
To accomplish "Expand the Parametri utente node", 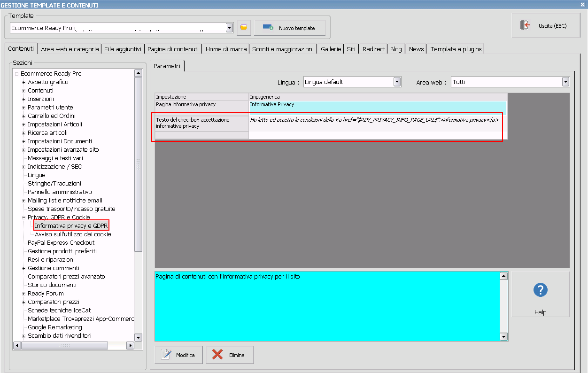I will [23, 108].
